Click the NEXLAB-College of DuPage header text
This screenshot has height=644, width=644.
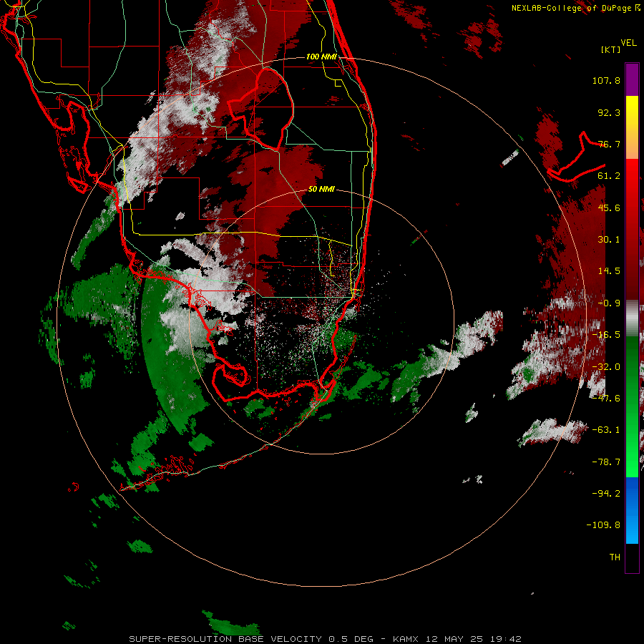(576, 8)
